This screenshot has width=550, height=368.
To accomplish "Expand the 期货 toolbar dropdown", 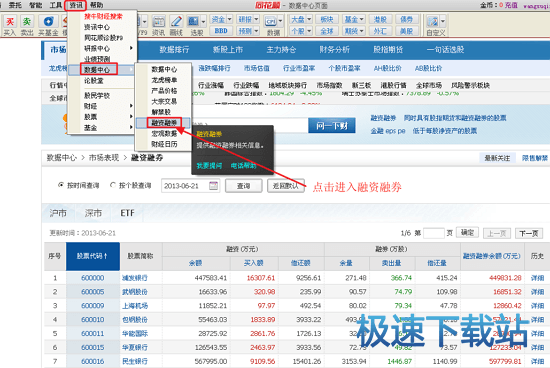I will pos(362,31).
